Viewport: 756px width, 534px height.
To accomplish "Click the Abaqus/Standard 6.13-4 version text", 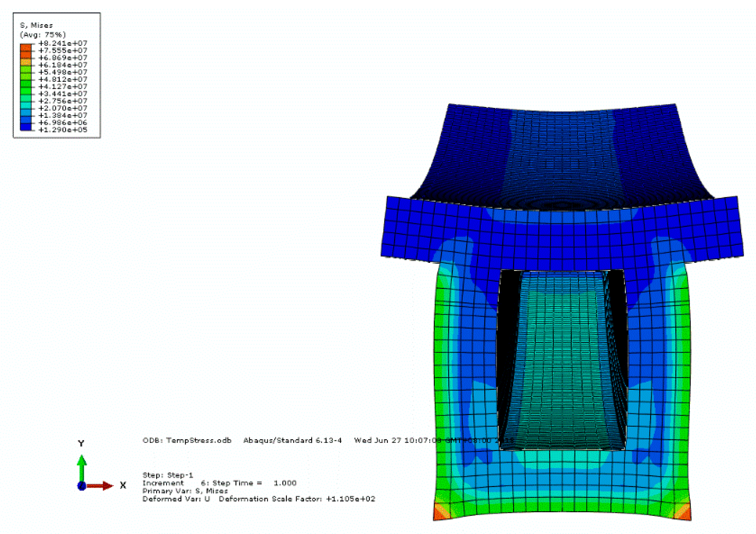I will tap(292, 440).
